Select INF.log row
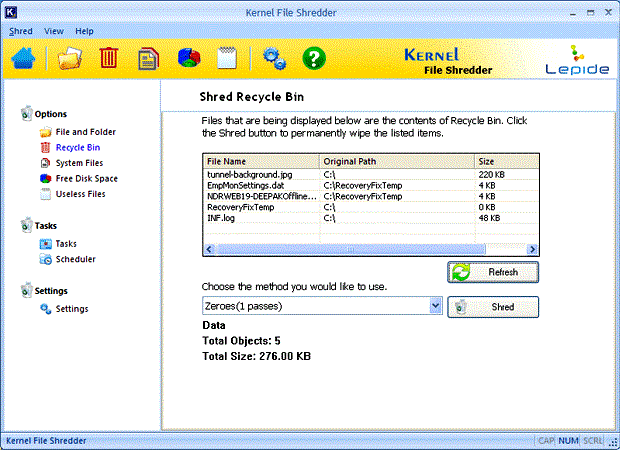This screenshot has width=620, height=450. coord(371,218)
